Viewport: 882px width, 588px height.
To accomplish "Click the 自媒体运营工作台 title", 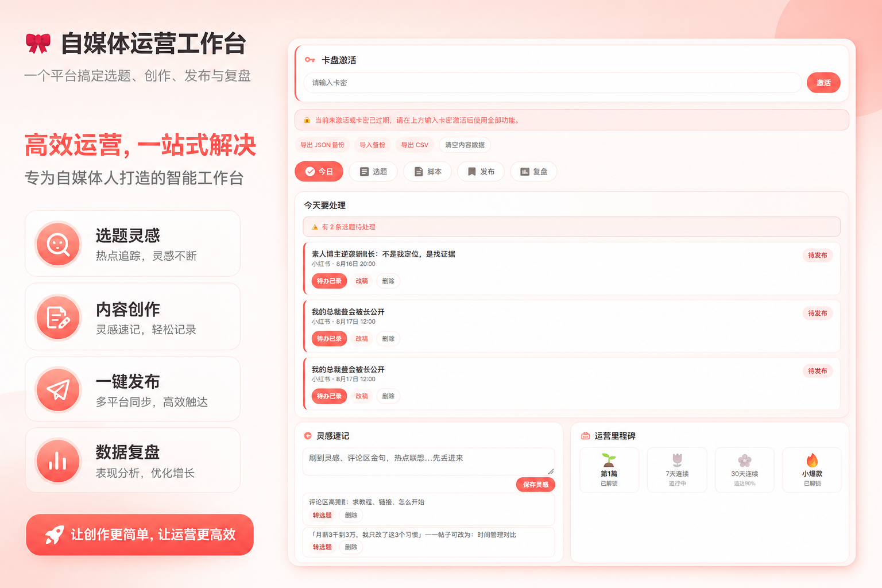I will point(153,44).
